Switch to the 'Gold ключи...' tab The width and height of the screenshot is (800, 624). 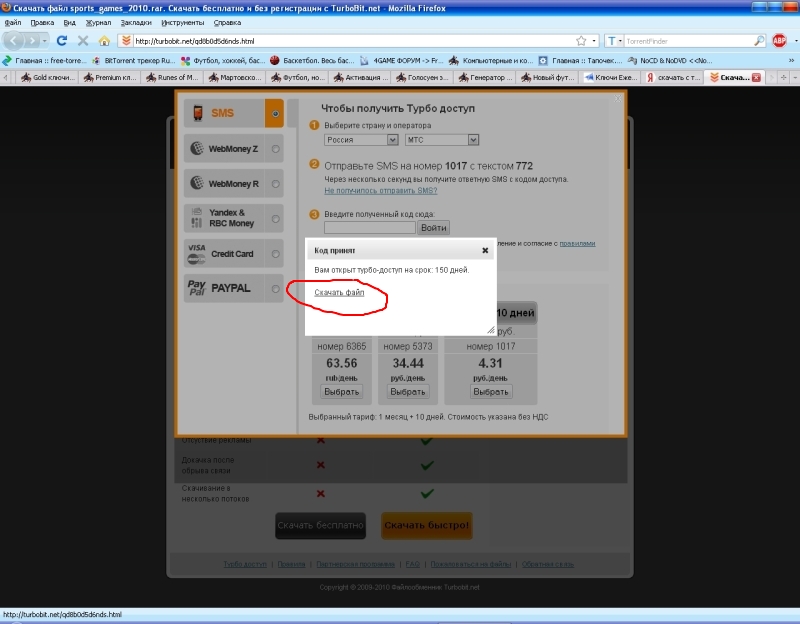(x=47, y=78)
